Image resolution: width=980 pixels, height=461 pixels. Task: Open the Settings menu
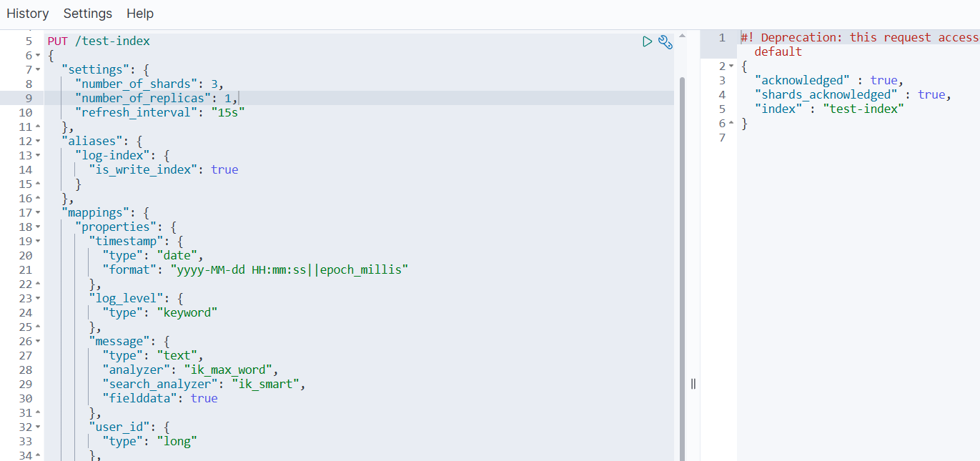click(x=88, y=14)
